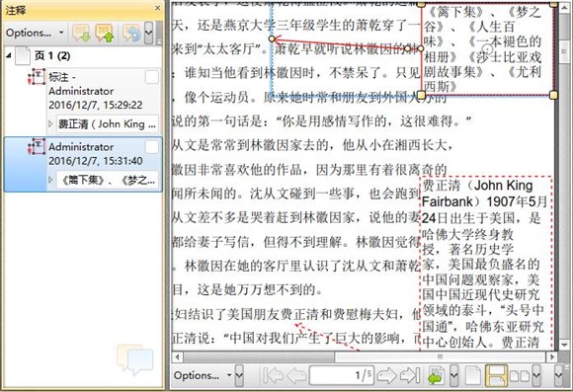
Task: Close the 注释 comments panel
Action: pos(157,8)
